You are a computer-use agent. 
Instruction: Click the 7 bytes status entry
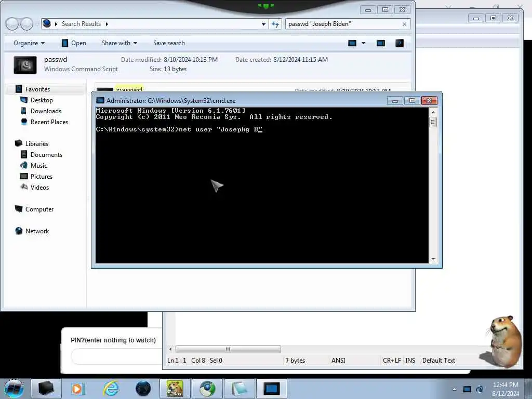click(x=295, y=361)
